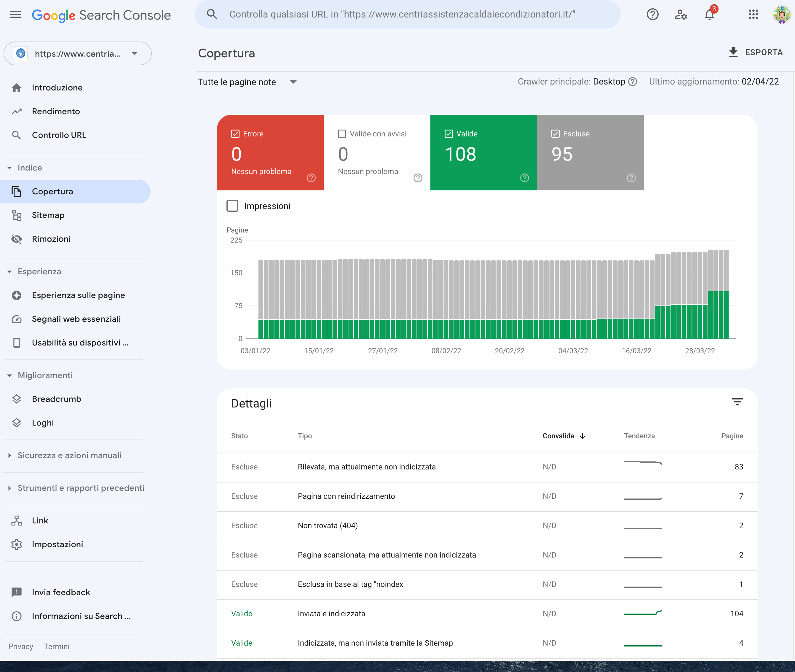
Task: Open row Rilevata, ma attualmente non indicizzata
Action: 487,467
